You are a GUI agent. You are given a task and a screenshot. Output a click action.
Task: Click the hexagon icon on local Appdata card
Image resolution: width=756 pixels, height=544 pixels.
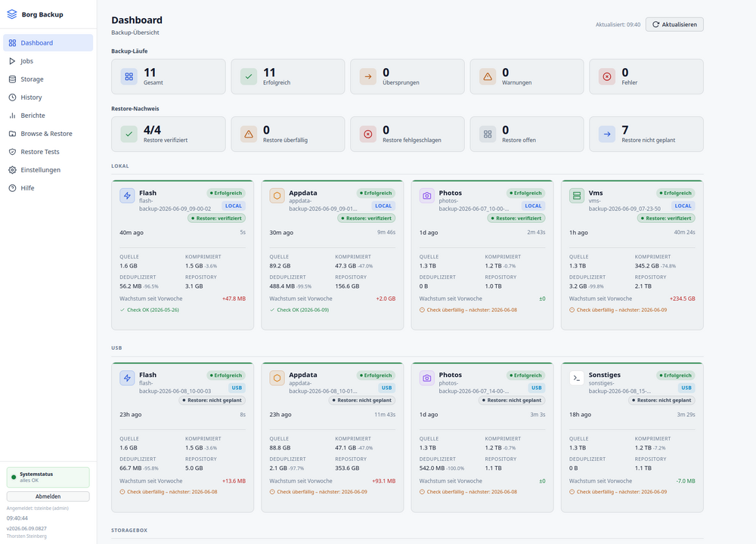[277, 196]
